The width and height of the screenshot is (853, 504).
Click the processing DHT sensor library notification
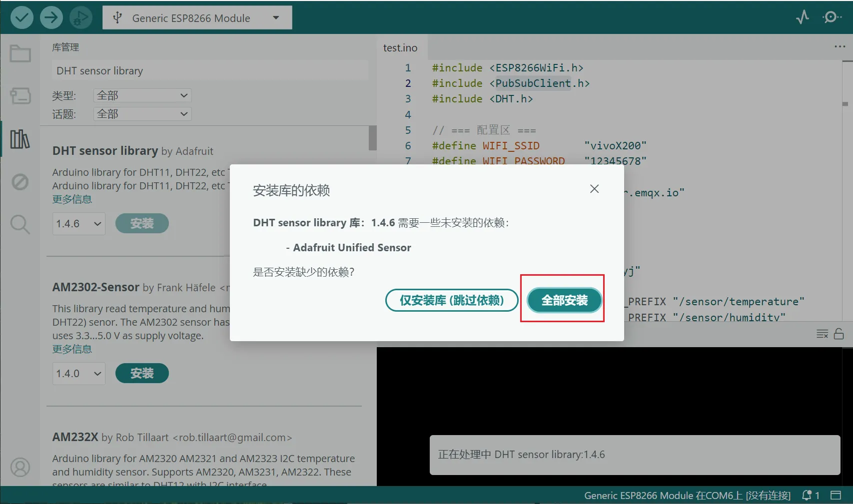(x=635, y=455)
